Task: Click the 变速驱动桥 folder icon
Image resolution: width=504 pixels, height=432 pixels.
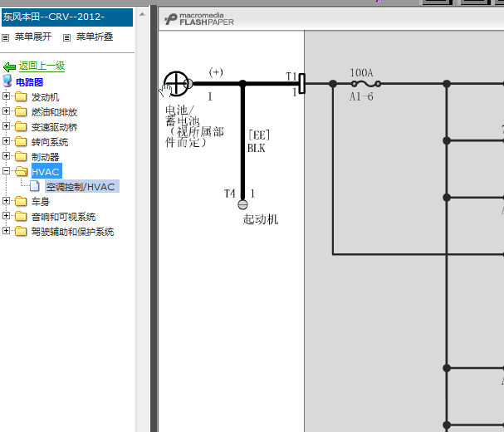Action: click(x=21, y=126)
